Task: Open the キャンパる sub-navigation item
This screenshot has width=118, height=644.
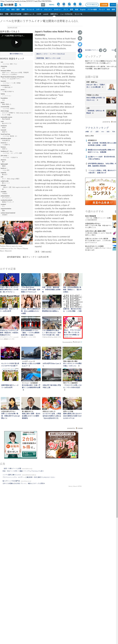Action: 78,14
